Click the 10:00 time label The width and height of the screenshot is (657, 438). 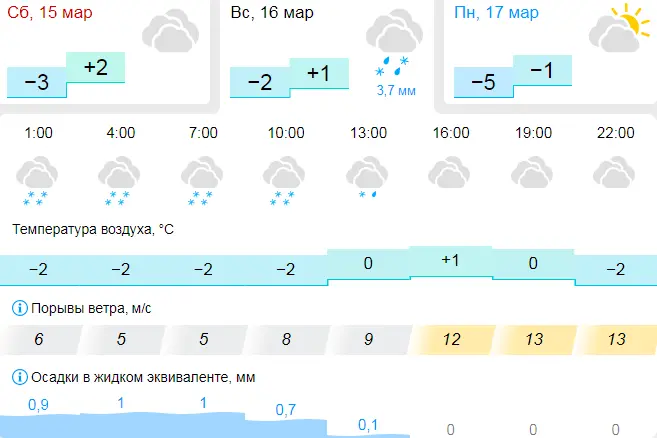pyautogui.click(x=286, y=133)
